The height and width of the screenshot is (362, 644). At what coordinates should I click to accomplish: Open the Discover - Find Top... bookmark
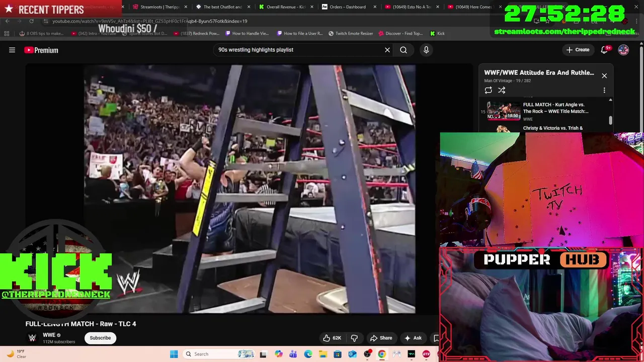[x=400, y=33]
